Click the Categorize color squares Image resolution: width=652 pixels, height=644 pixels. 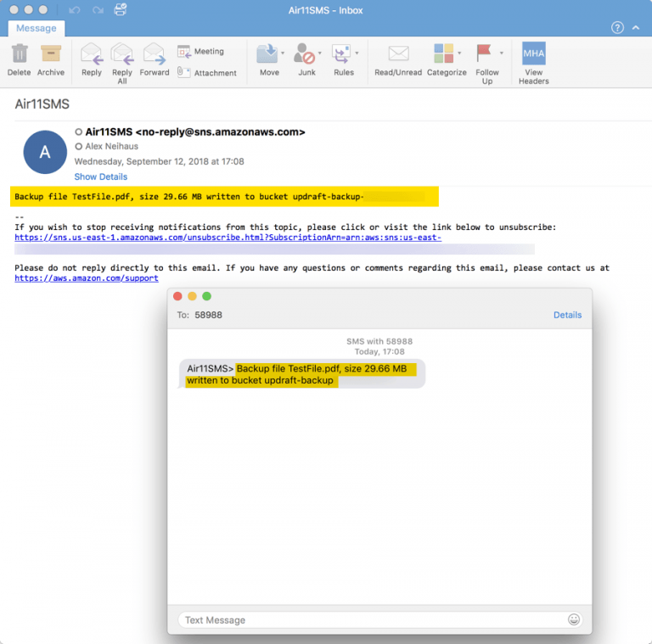(444, 53)
